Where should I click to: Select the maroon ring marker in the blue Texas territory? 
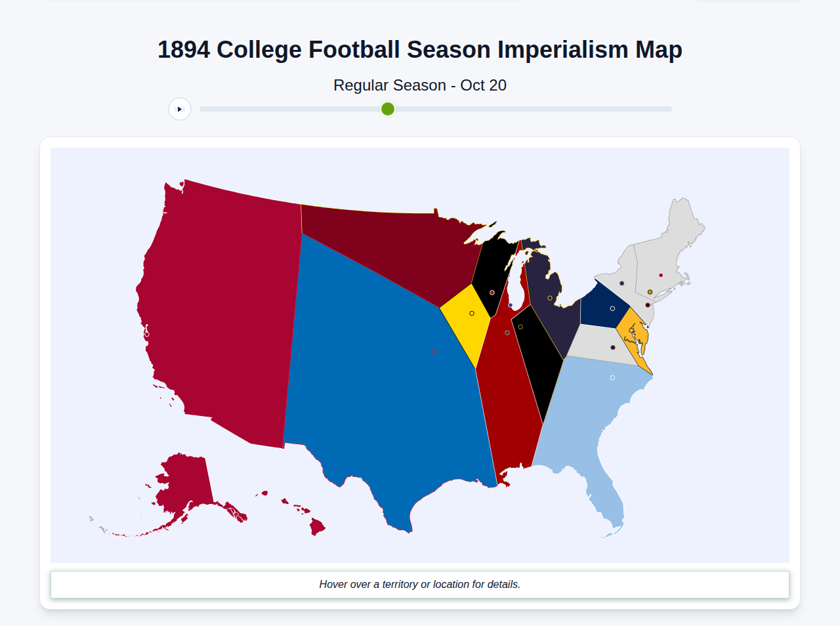point(434,352)
